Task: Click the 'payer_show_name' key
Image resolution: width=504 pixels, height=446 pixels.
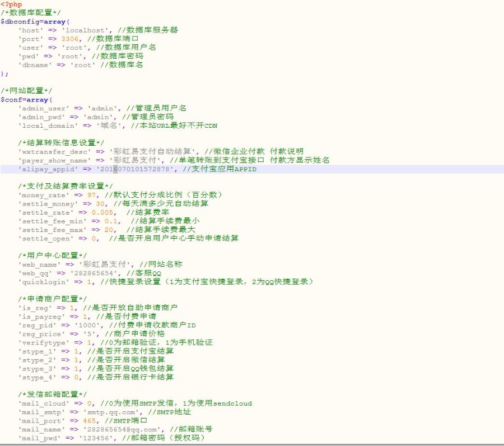Action: (55, 160)
